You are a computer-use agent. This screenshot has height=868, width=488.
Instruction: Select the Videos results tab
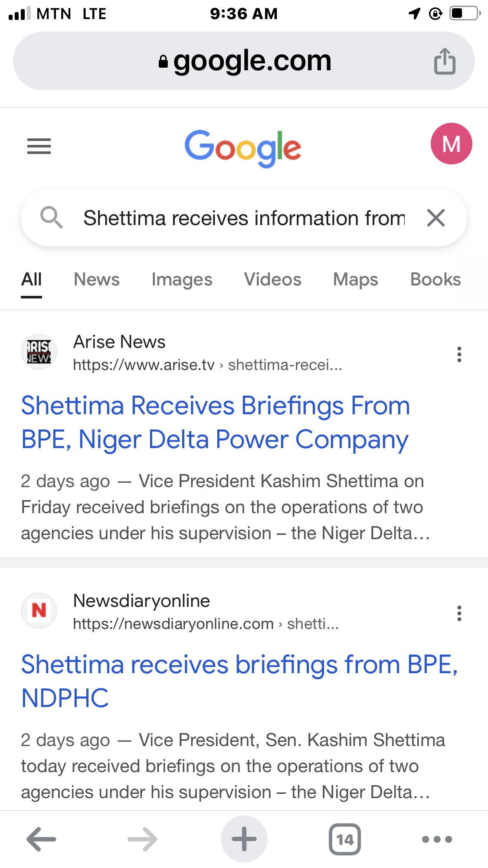point(272,280)
